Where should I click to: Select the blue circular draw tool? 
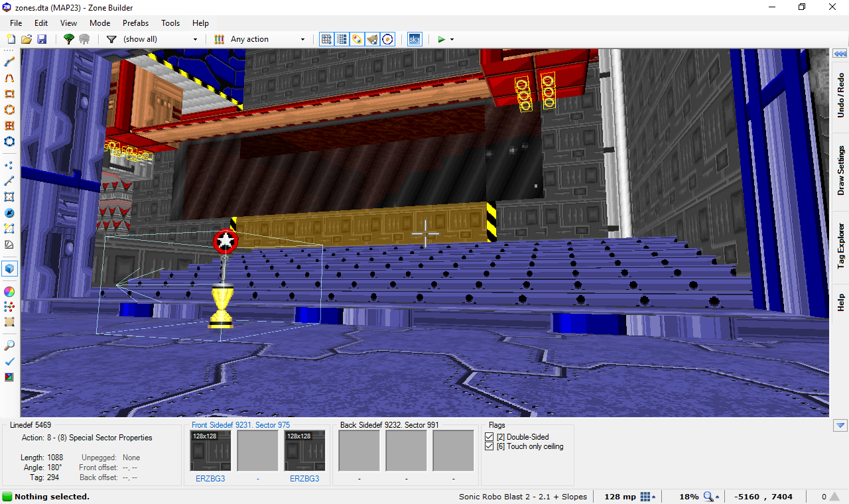(9, 141)
